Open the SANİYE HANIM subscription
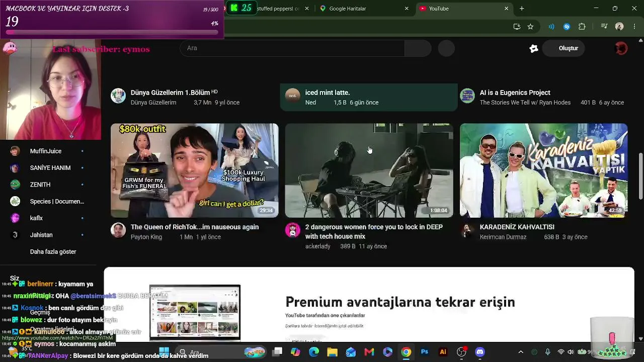 tap(48, 168)
